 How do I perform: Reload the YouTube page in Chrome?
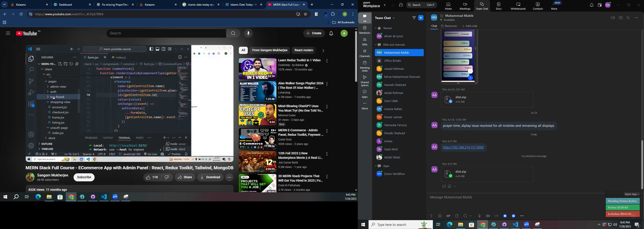21,14
